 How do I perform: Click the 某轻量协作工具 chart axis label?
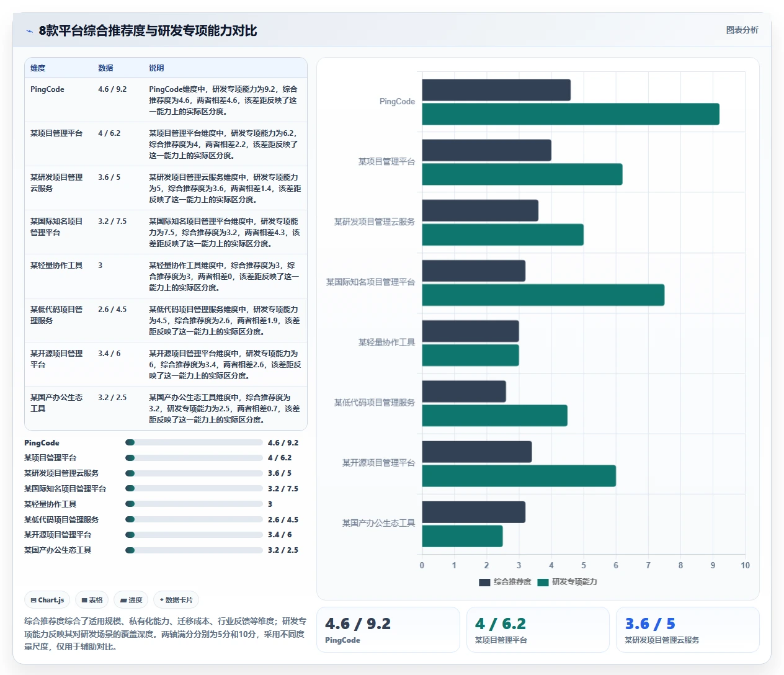tap(386, 342)
